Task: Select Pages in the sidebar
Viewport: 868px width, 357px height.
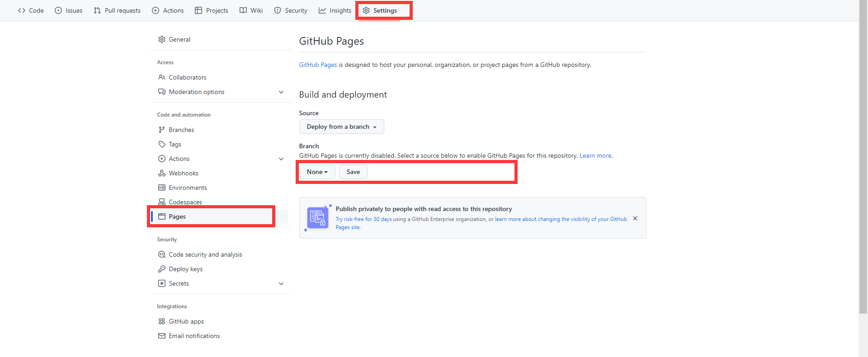Action: point(221,216)
